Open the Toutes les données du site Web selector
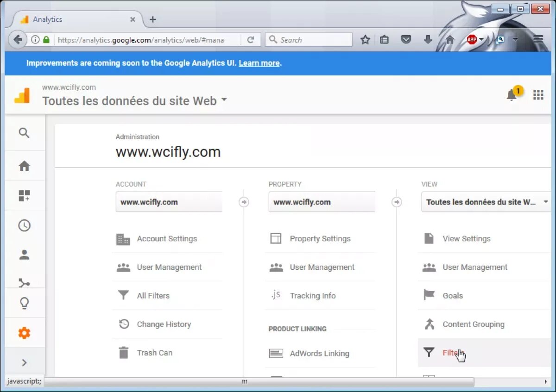Screen dimensions: 556x392 coord(134,100)
